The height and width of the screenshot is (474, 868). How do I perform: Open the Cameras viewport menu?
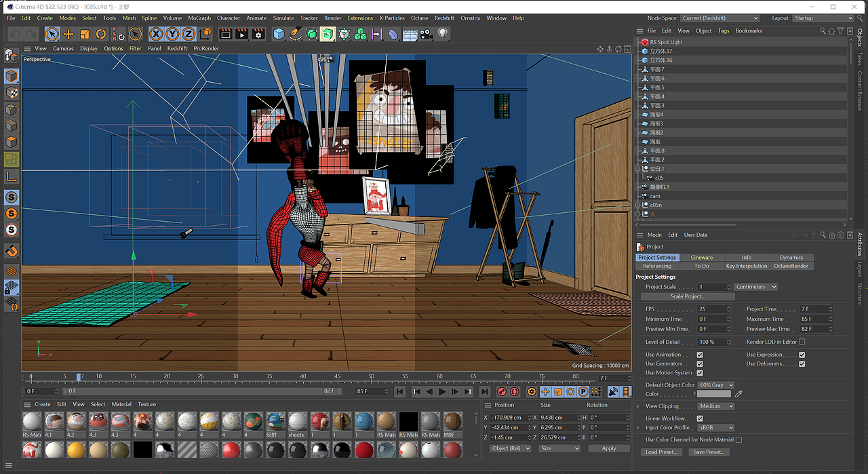click(x=63, y=49)
